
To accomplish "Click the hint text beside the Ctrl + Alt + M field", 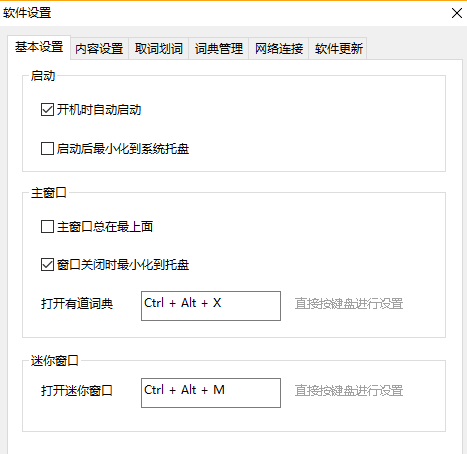I will (349, 391).
